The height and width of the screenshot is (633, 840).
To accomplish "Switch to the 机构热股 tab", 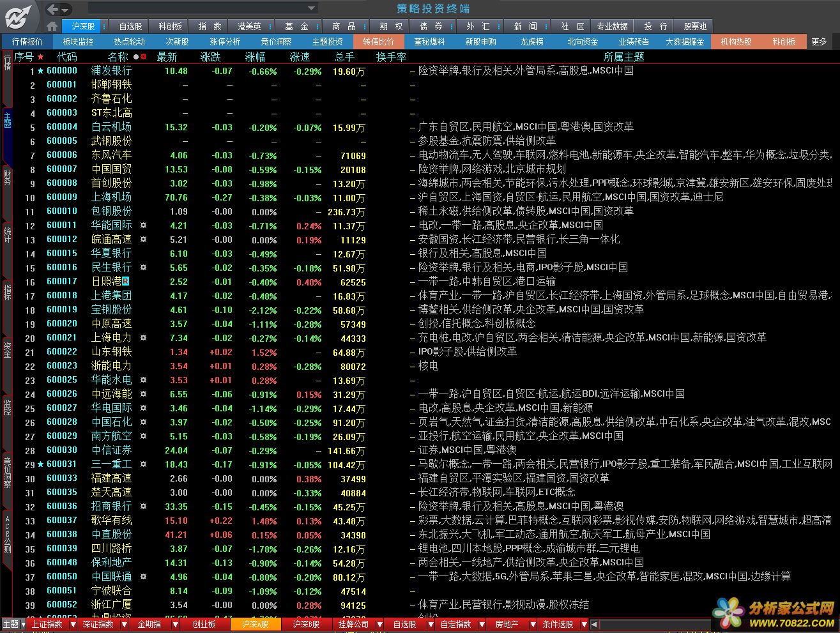I will pos(736,42).
